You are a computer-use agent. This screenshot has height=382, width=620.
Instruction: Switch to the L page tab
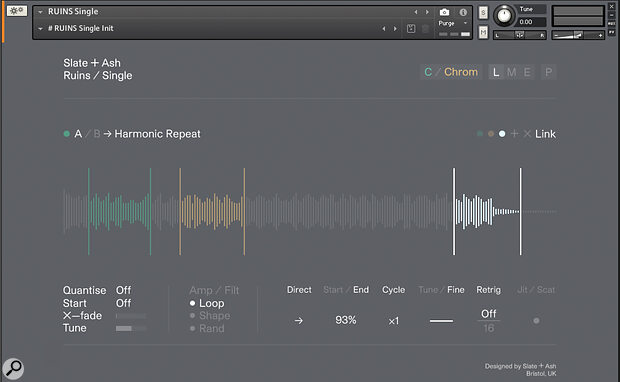496,72
